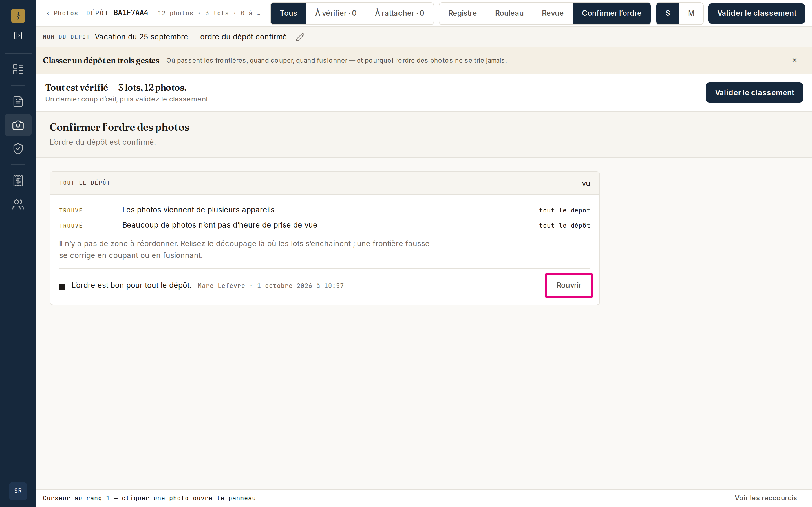The width and height of the screenshot is (812, 507).
Task: Open the dollar receipt icon in sidebar
Action: pyautogui.click(x=18, y=181)
